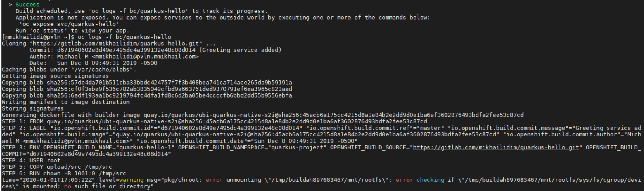This screenshot has width=644, height=191.
Task: Click the 'STEP 1: FROM' line
Action: pos(214,121)
